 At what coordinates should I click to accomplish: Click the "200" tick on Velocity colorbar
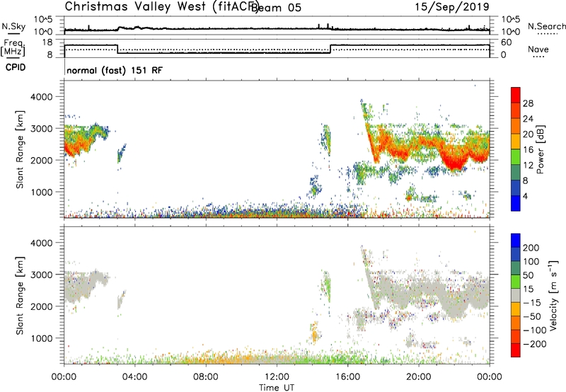coord(531,248)
